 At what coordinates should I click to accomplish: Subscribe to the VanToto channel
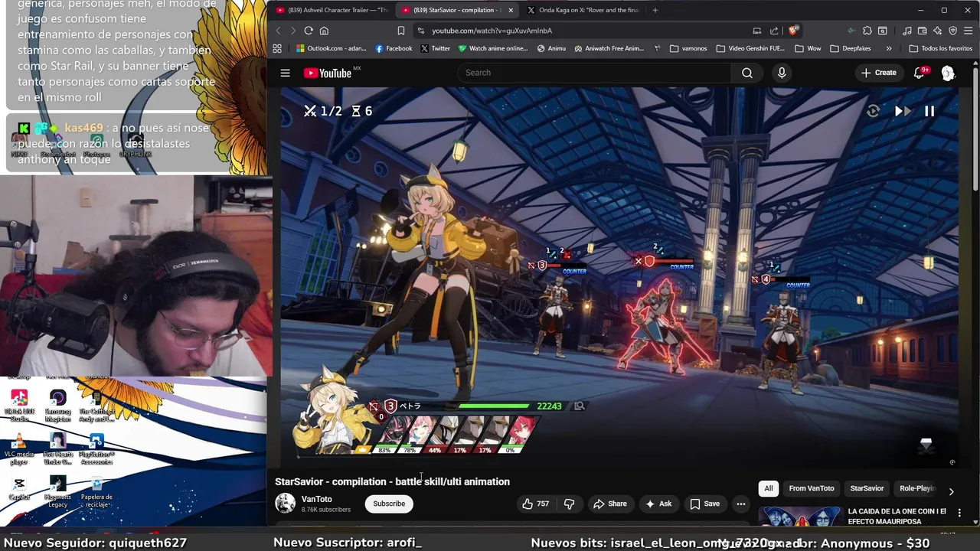click(x=389, y=504)
